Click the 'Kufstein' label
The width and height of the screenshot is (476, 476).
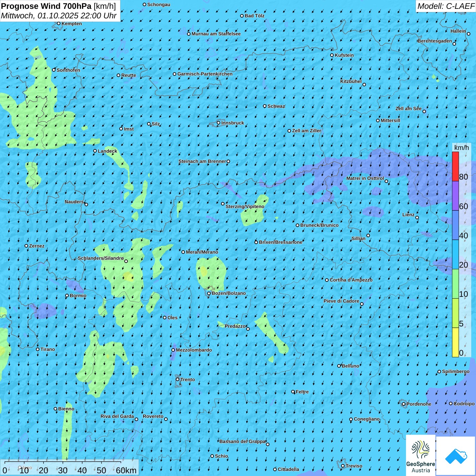(x=344, y=55)
